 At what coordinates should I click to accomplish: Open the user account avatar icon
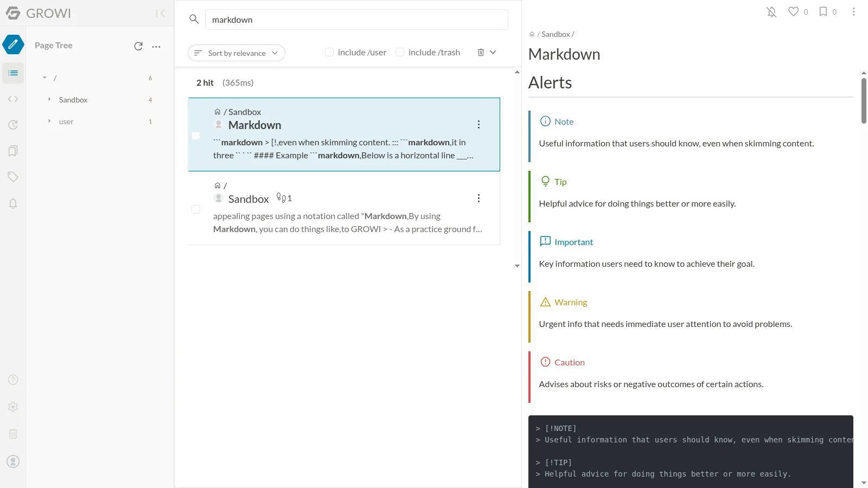tap(13, 461)
